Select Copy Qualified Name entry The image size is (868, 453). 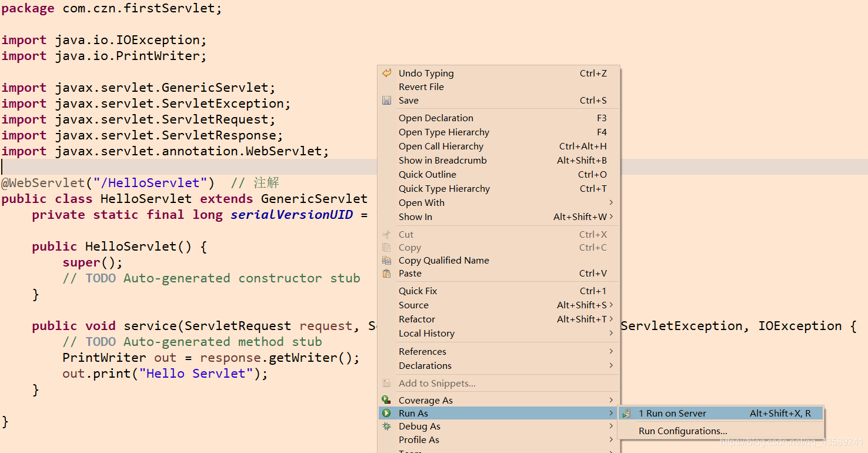tap(499, 261)
